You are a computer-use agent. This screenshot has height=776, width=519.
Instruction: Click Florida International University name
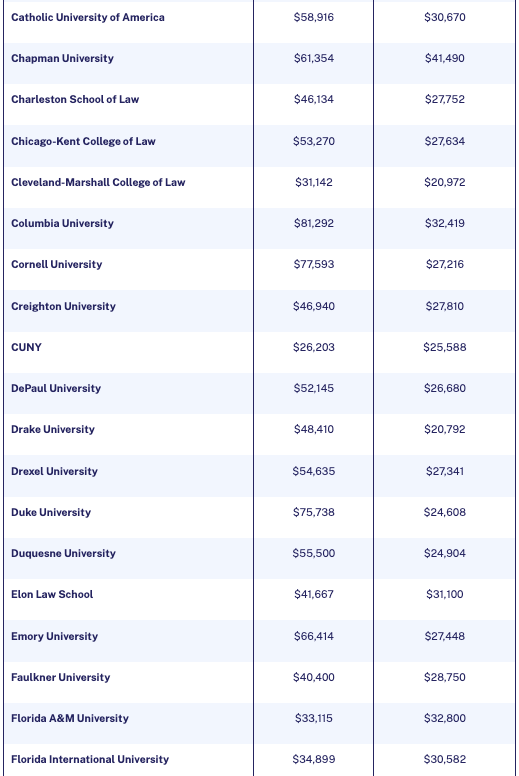click(90, 760)
